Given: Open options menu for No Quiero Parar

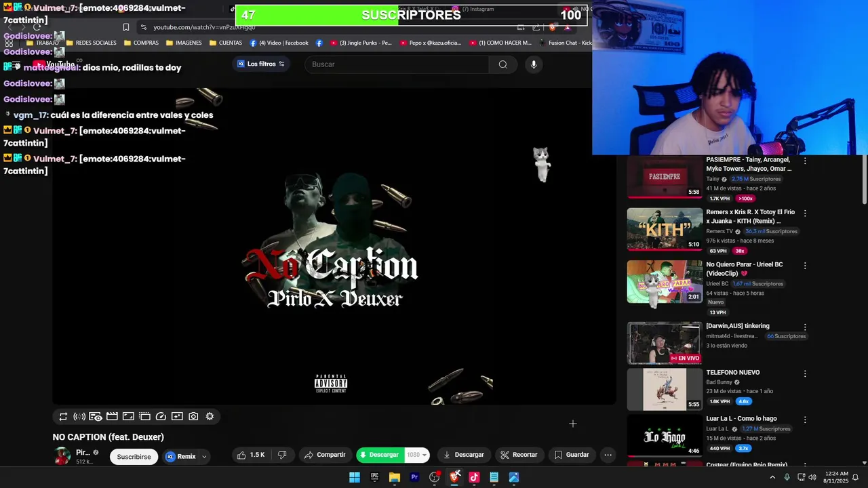Looking at the screenshot, I should pyautogui.click(x=805, y=266).
